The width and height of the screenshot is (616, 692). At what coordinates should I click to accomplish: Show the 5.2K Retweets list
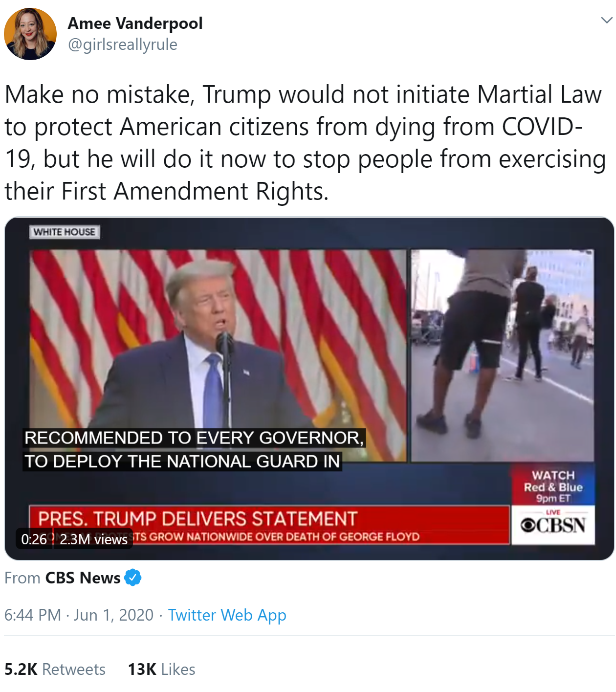(55, 669)
